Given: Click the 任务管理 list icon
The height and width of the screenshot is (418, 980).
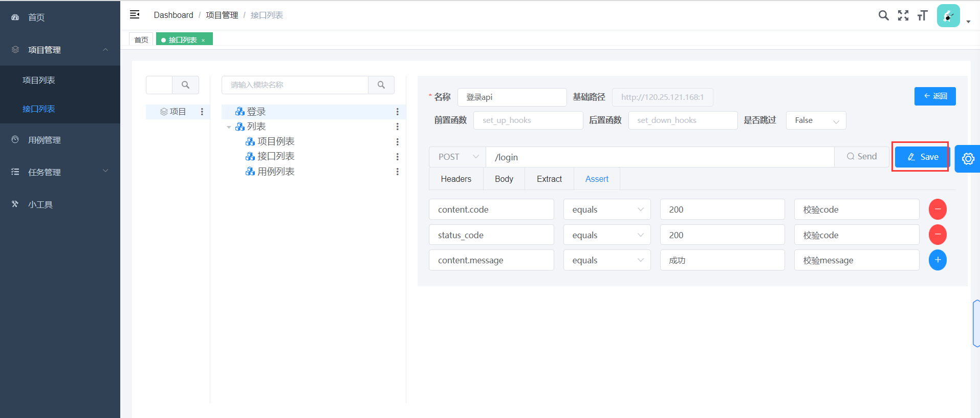Looking at the screenshot, I should [15, 172].
